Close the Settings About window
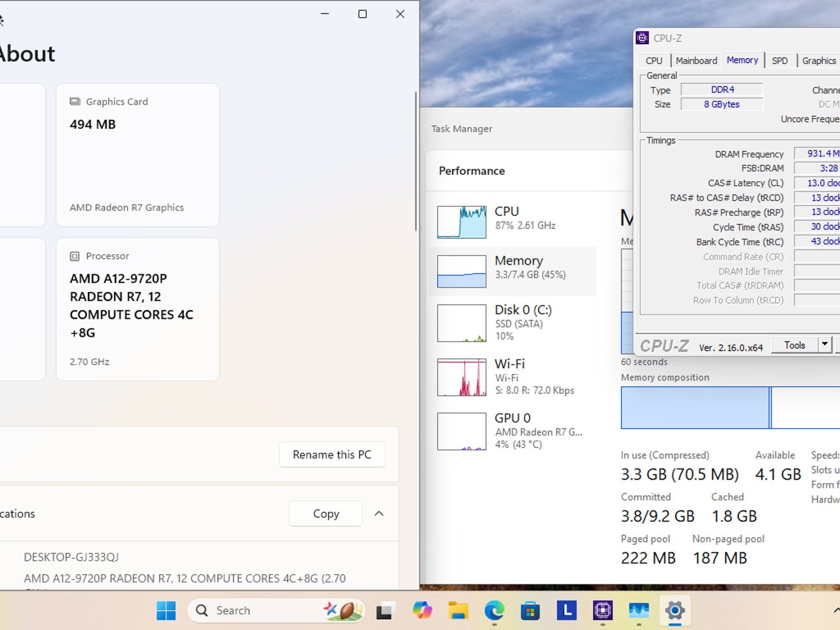 click(400, 14)
